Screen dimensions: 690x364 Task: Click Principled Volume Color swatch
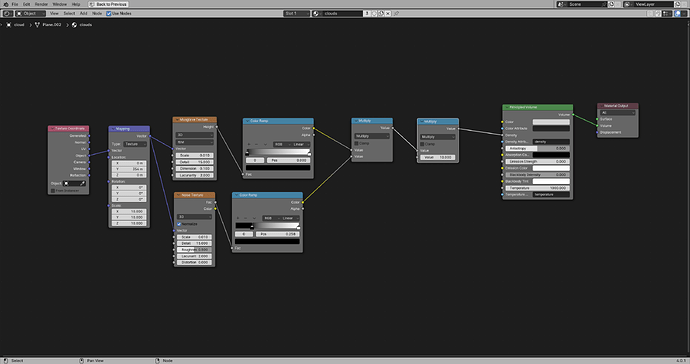point(551,122)
